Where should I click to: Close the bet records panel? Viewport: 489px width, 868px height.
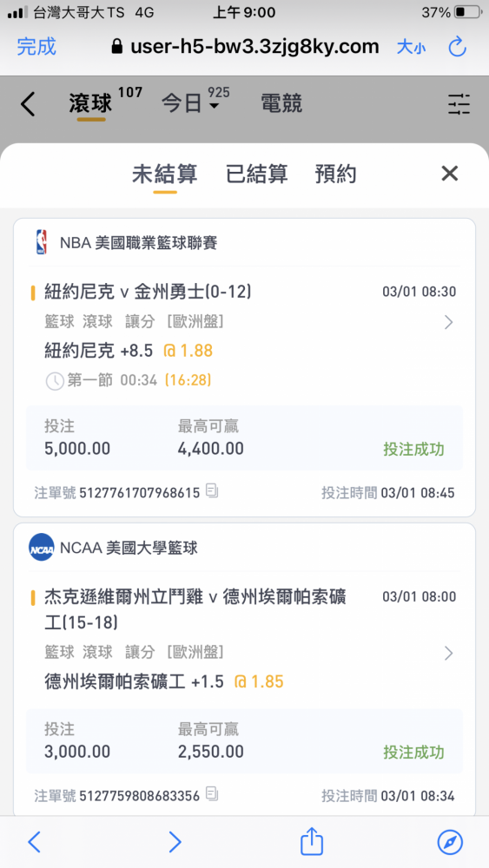(x=449, y=174)
